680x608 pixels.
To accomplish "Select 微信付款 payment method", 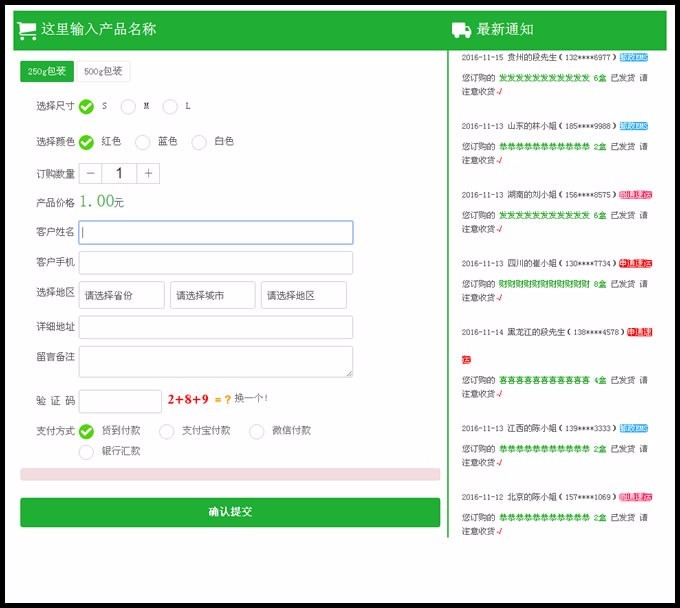I will (x=257, y=431).
